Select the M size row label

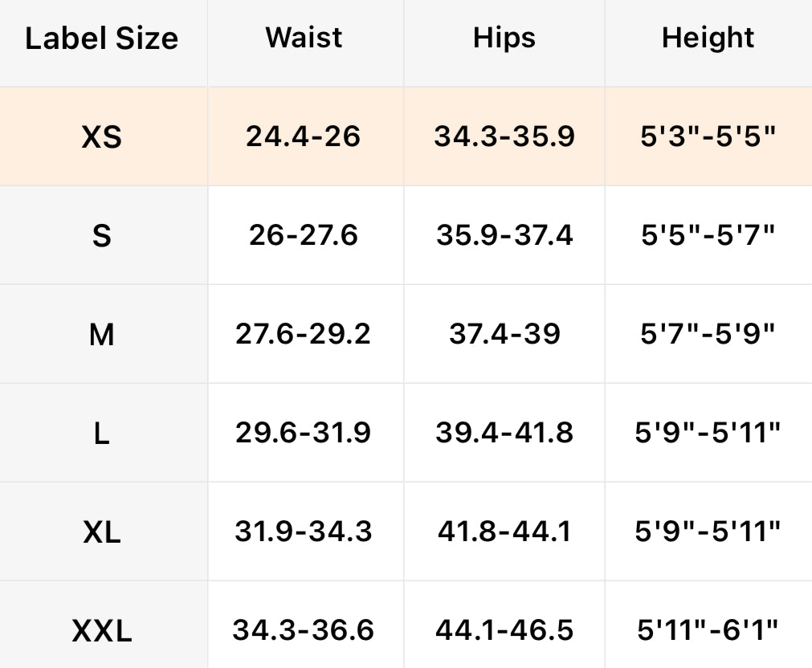pyautogui.click(x=102, y=335)
